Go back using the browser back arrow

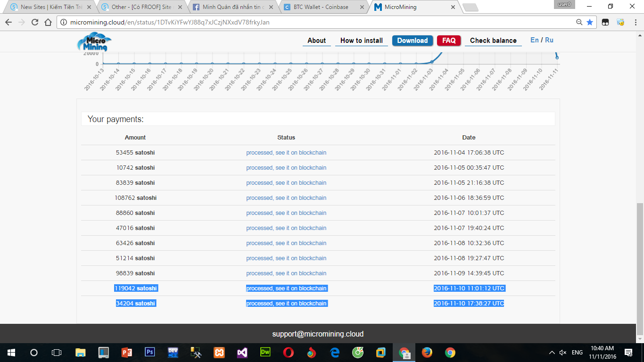tap(8, 22)
